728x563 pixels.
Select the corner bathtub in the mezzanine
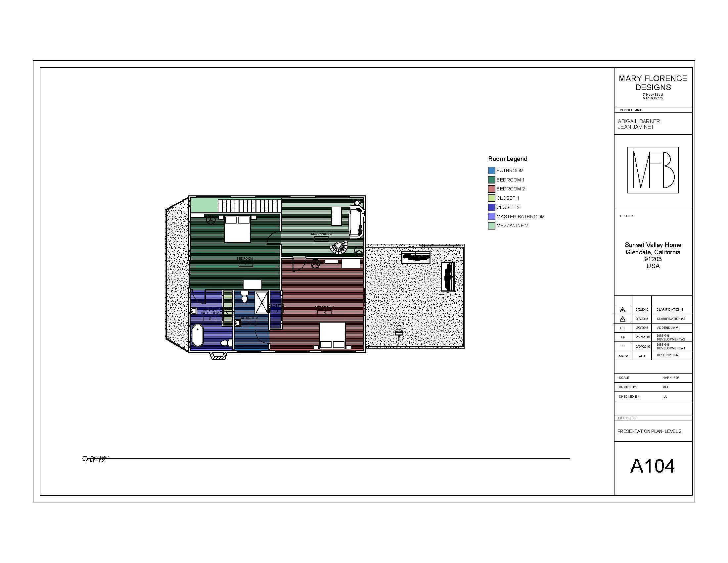[356, 222]
